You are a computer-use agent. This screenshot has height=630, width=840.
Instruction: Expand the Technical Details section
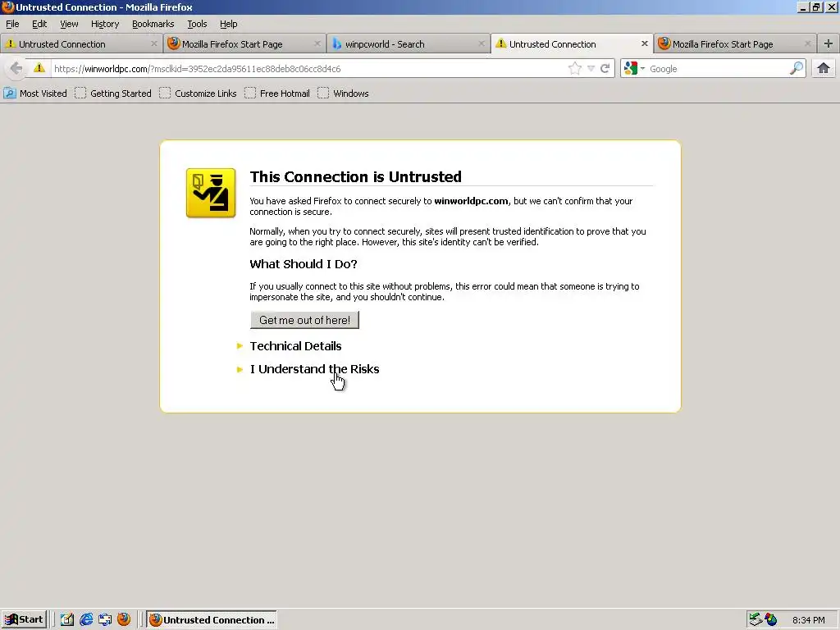[x=295, y=346]
